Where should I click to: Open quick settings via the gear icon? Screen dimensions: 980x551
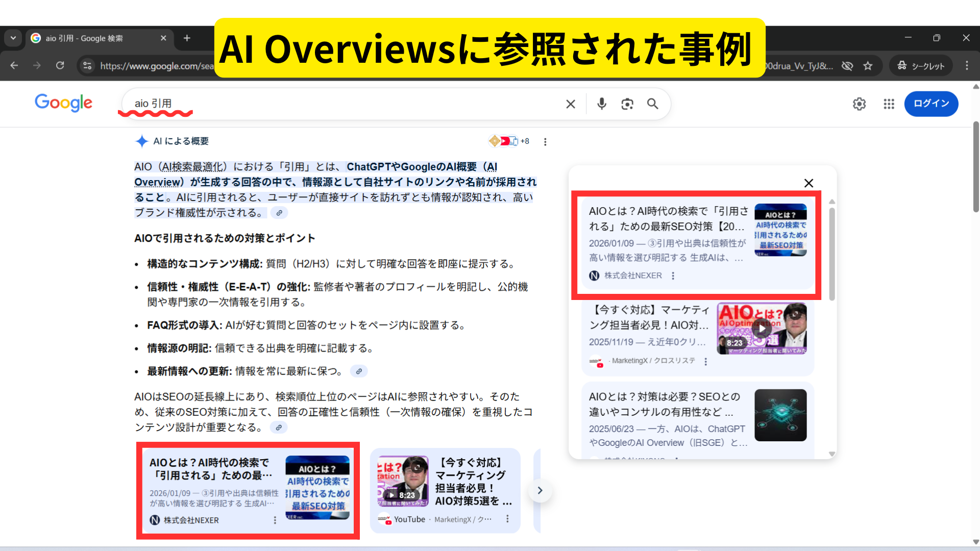coord(859,104)
